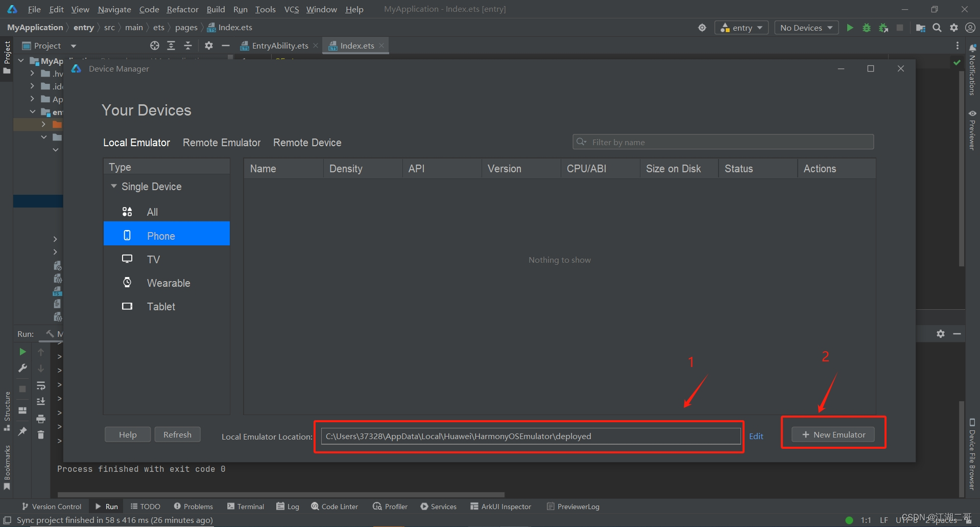Click the Run output horizontal scrollbar
Viewport: 980px width, 527px height.
coord(281,494)
